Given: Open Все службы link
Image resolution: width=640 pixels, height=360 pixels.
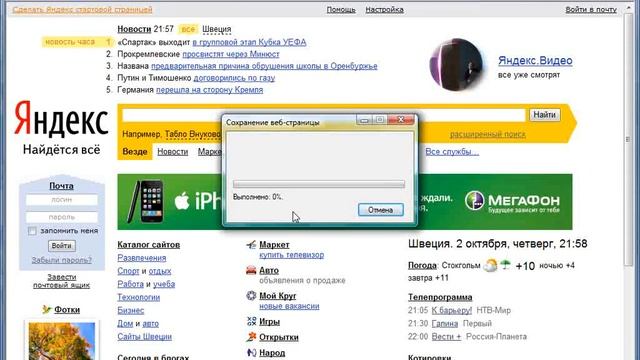Looking at the screenshot, I should [452, 151].
